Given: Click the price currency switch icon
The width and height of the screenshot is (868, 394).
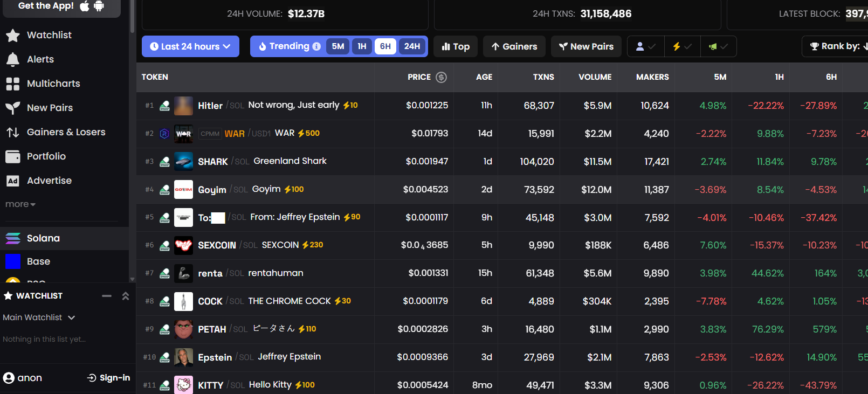Looking at the screenshot, I should pos(441,77).
